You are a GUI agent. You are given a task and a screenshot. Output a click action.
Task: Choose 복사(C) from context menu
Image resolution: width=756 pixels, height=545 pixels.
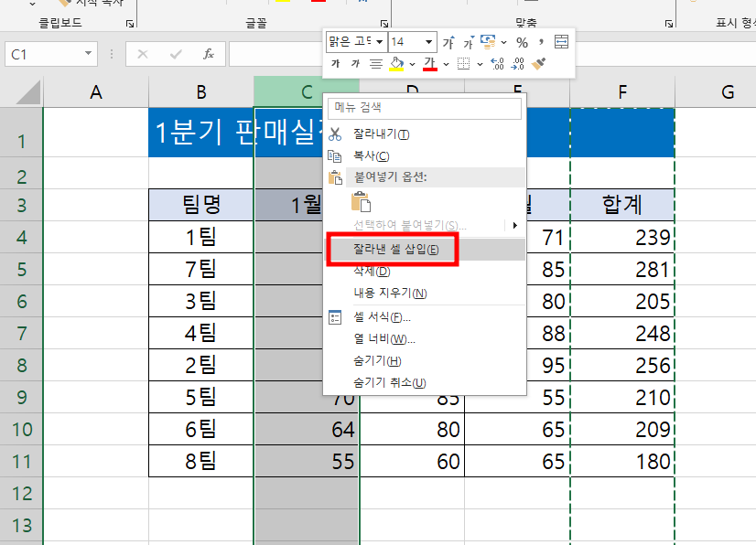click(x=425, y=155)
